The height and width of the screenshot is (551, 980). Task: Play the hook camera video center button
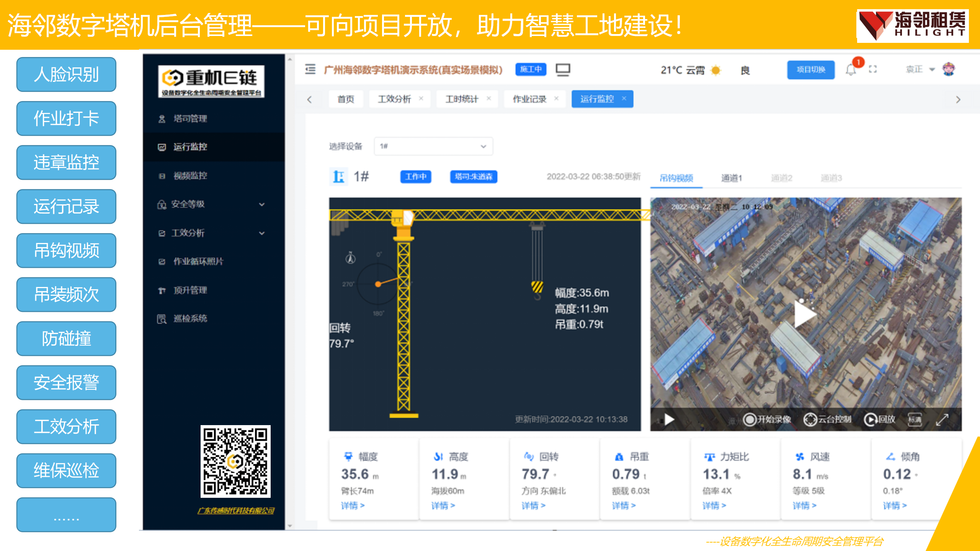pyautogui.click(x=805, y=315)
